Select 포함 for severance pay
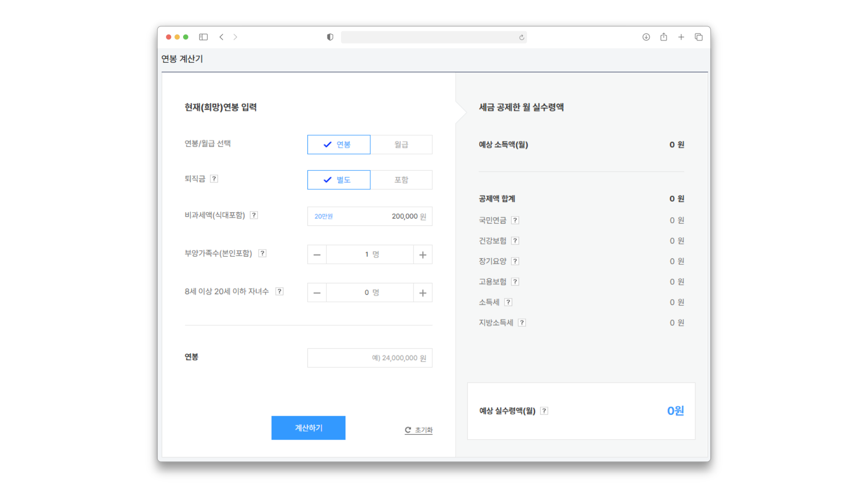Viewport: 868px width, 488px height. pos(401,180)
